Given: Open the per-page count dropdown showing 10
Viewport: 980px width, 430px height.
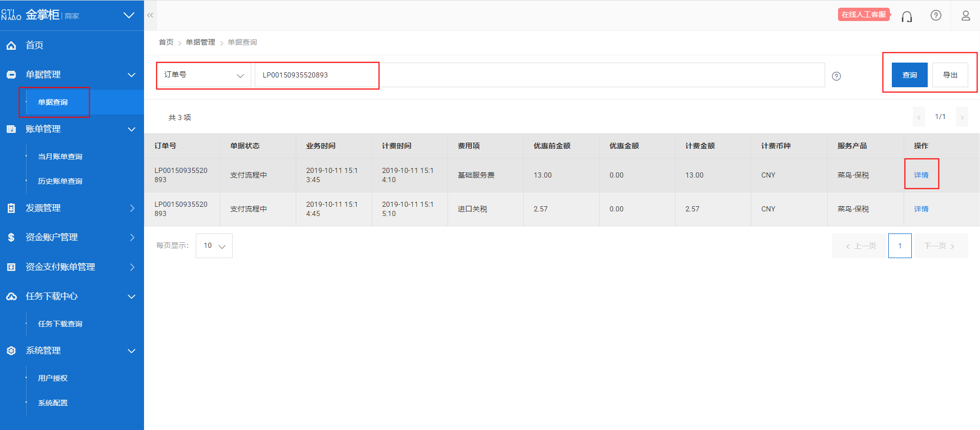Looking at the screenshot, I should point(214,246).
